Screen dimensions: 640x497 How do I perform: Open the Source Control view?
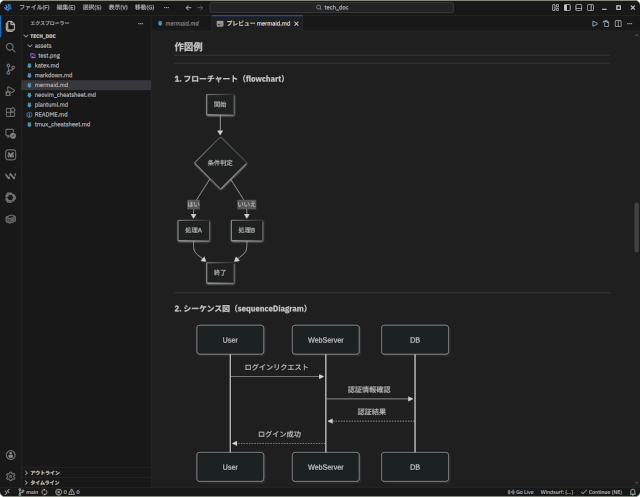pyautogui.click(x=10, y=69)
